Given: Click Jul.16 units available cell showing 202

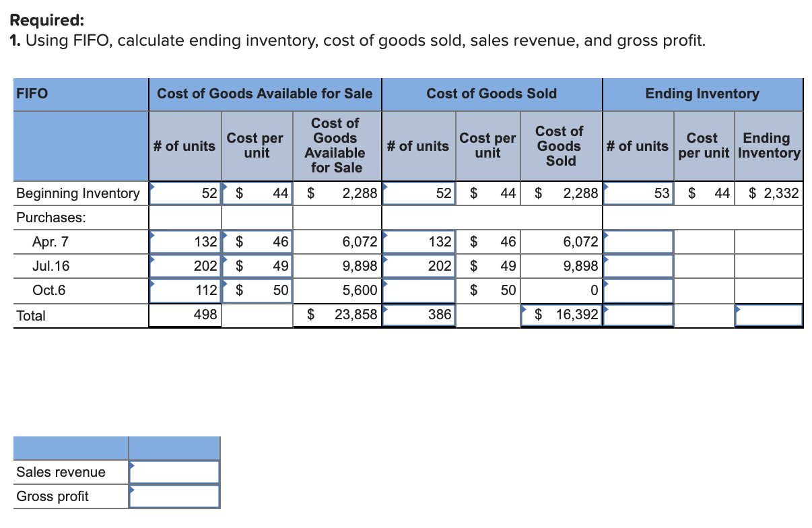Looking at the screenshot, I should coord(184,266).
